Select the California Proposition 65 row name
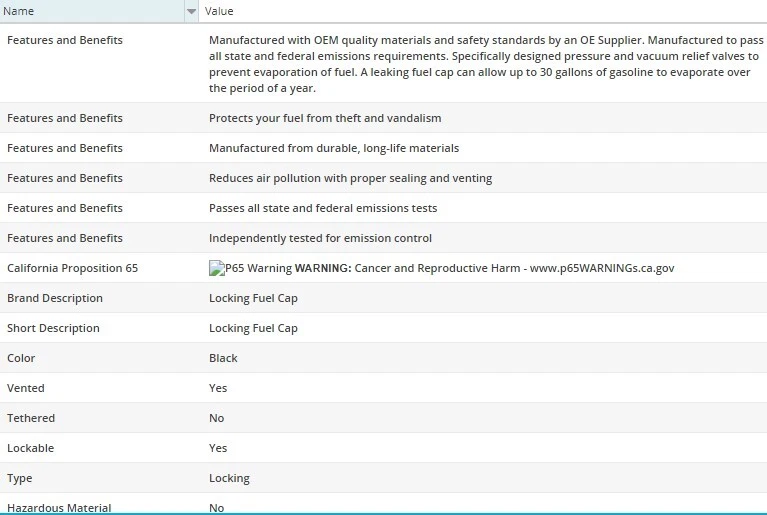Viewport: 767px width, 515px height. pos(72,268)
